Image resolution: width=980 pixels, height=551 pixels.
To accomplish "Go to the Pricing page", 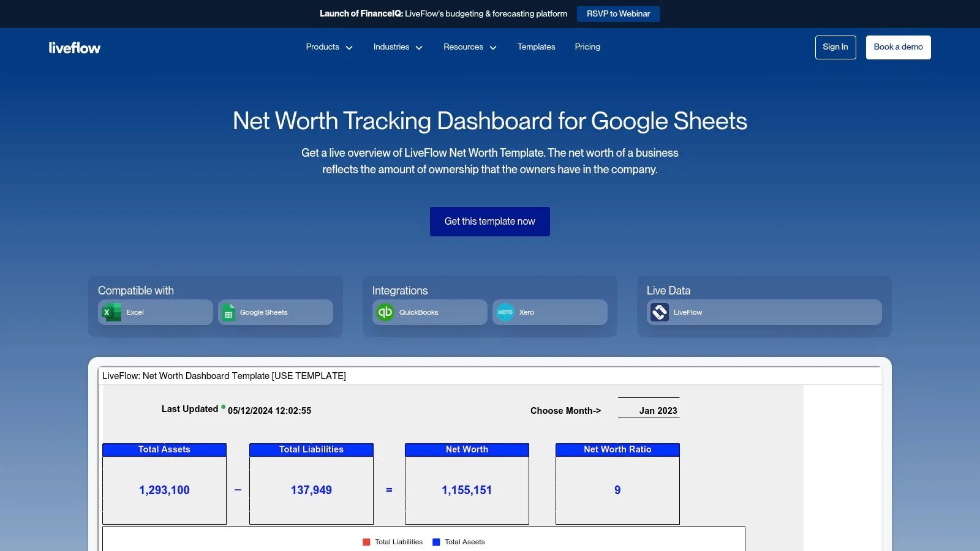I will click(x=587, y=47).
